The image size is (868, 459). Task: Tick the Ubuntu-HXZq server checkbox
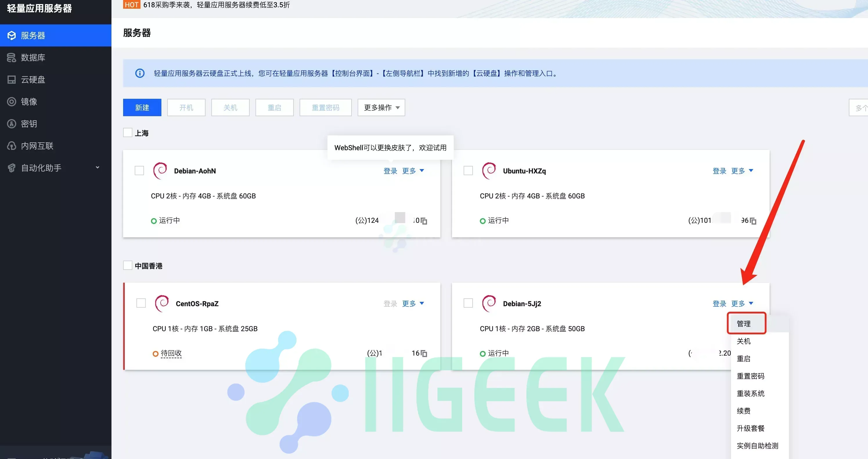pyautogui.click(x=468, y=171)
